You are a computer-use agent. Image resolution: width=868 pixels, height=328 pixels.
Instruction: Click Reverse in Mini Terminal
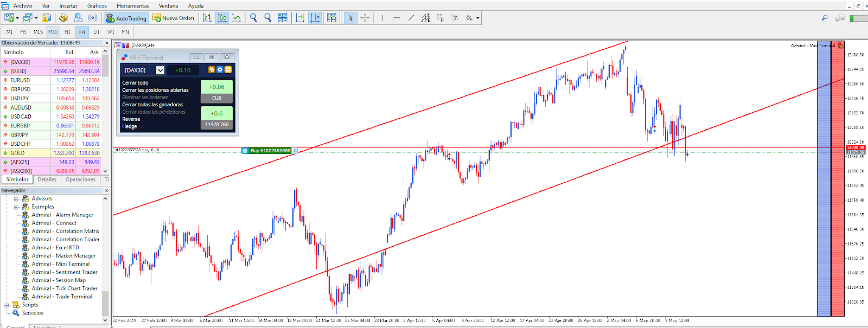pos(131,119)
